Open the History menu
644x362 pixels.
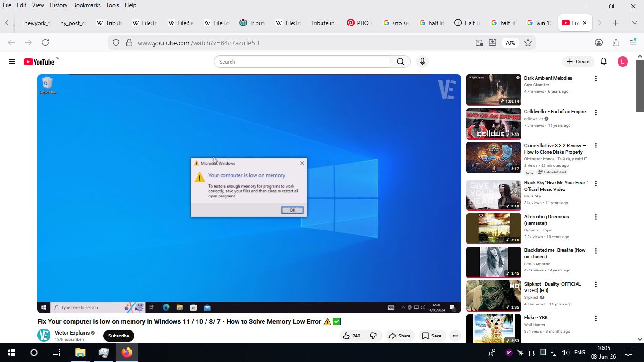pyautogui.click(x=58, y=5)
